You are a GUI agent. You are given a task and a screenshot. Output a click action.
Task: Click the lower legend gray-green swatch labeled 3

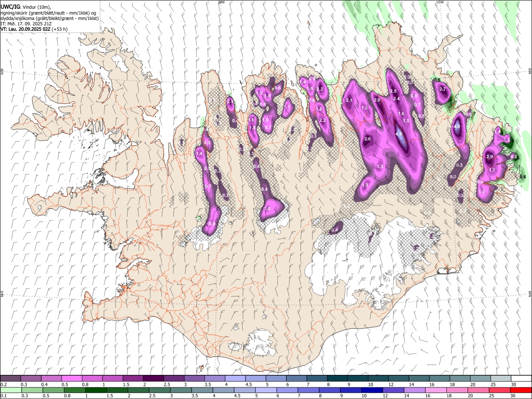click(x=181, y=390)
